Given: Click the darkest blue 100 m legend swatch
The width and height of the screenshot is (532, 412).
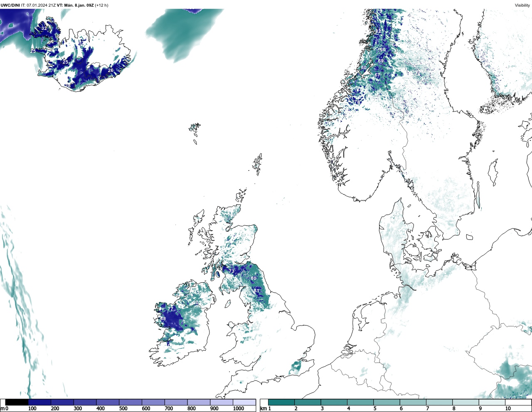Looking at the screenshot, I should (40, 402).
